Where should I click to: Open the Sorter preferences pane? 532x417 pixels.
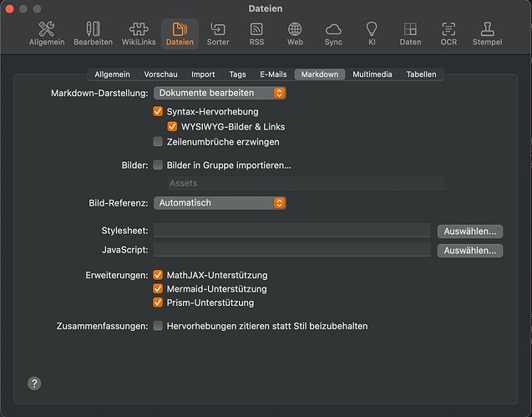tap(218, 33)
